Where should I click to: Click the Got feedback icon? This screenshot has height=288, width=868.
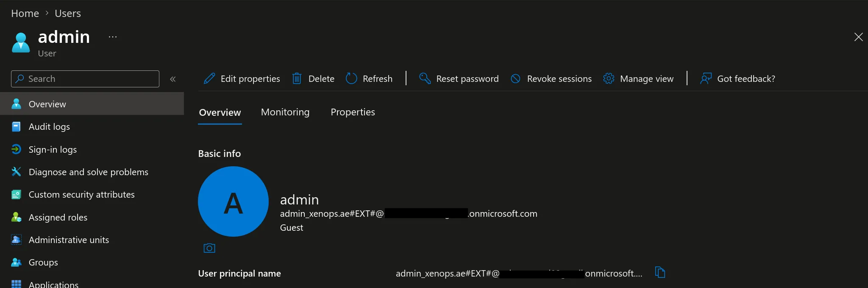[706, 78]
